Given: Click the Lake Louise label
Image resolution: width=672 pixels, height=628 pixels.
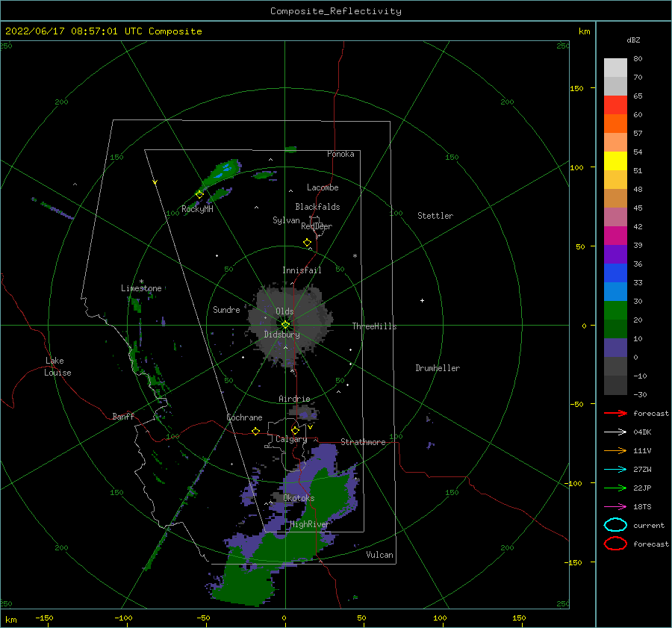Looking at the screenshot, I should pos(57,367).
